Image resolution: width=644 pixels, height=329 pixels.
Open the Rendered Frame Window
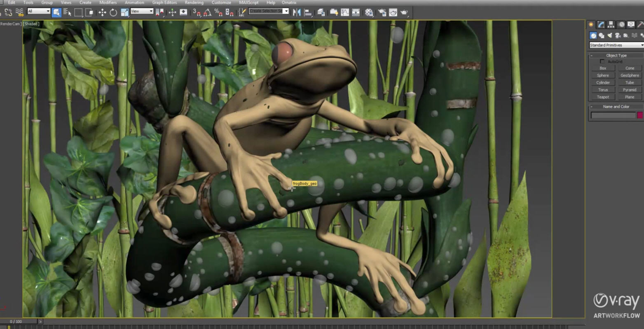point(393,12)
